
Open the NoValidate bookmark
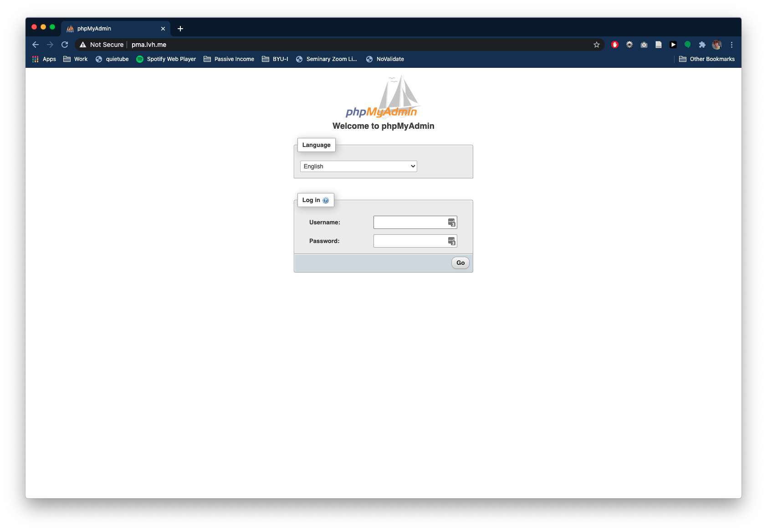point(385,59)
